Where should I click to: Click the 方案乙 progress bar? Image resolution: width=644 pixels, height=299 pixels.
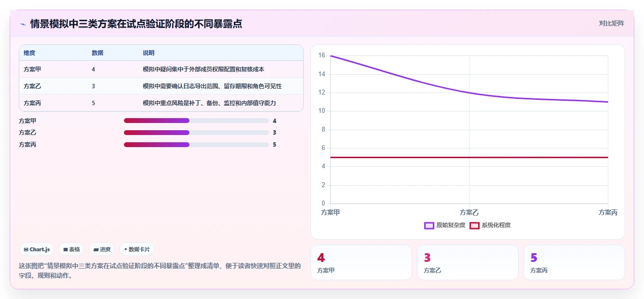196,133
